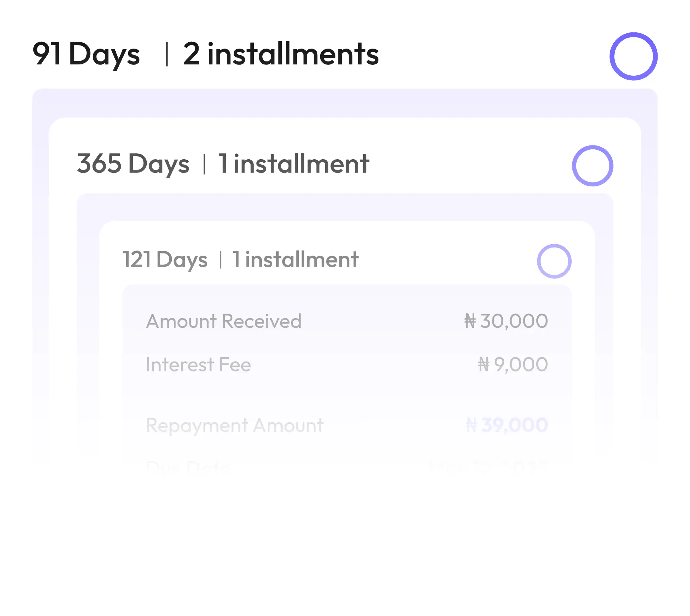Click the ₦ 30,000 amount value
This screenshot has height=616, width=690.
pos(506,321)
